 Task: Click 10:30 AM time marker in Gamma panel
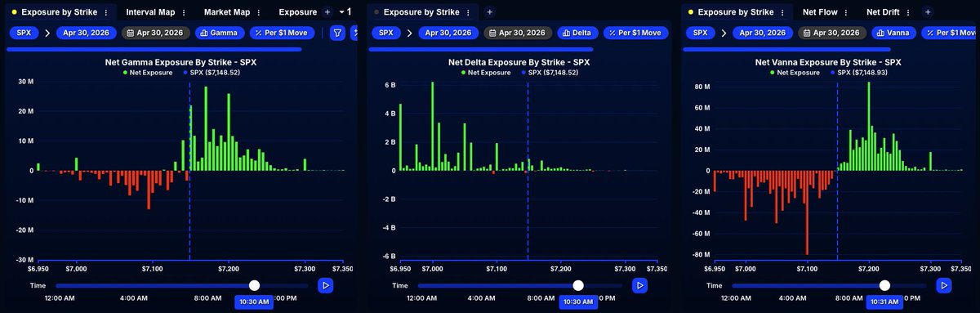click(254, 302)
